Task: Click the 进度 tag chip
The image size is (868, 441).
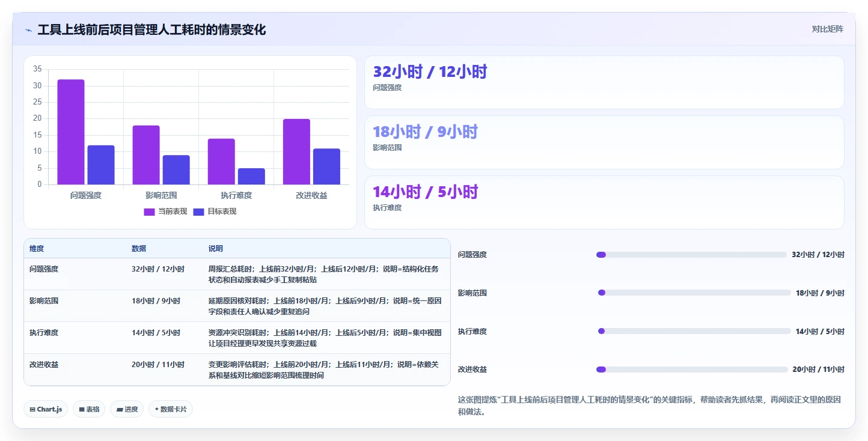Action: click(127, 409)
